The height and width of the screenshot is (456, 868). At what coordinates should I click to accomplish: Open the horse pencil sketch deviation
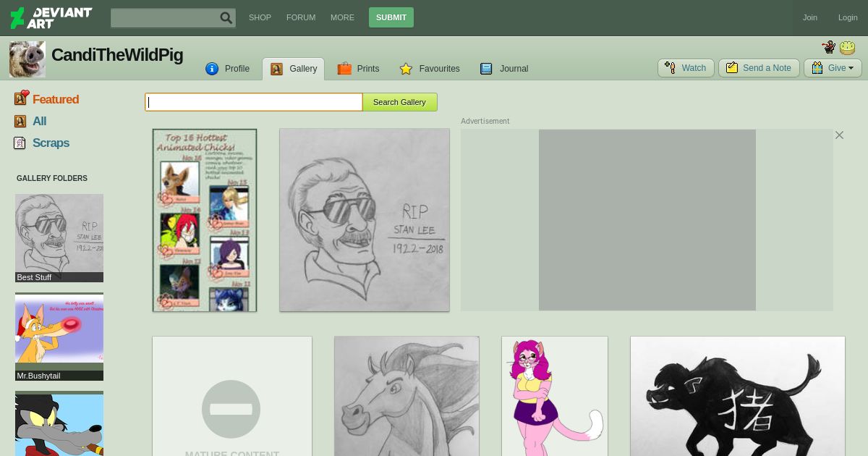coord(407,396)
